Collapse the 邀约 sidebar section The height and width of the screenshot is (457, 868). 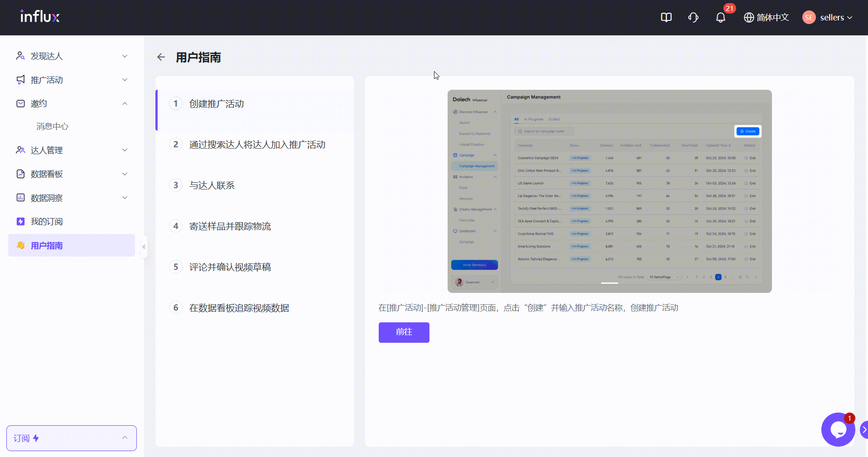pos(72,104)
